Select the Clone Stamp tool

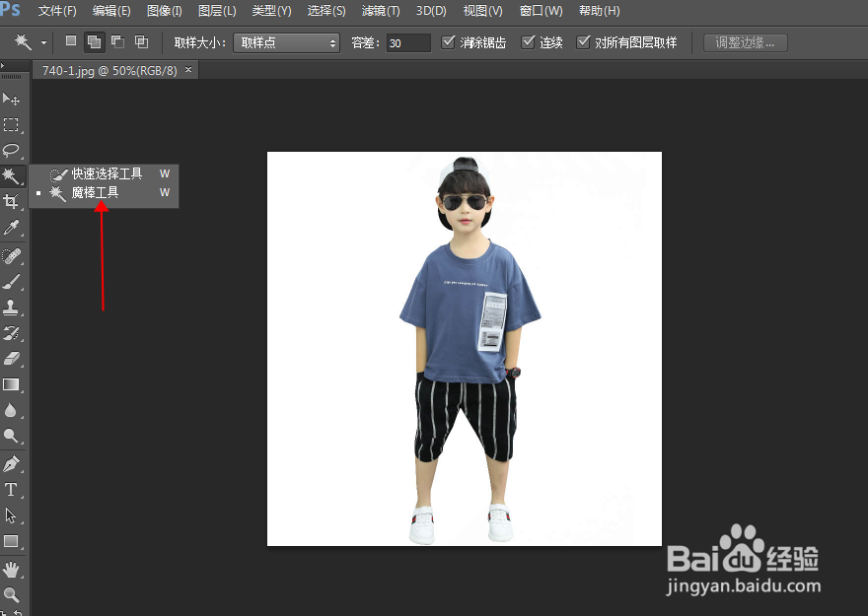pos(11,307)
